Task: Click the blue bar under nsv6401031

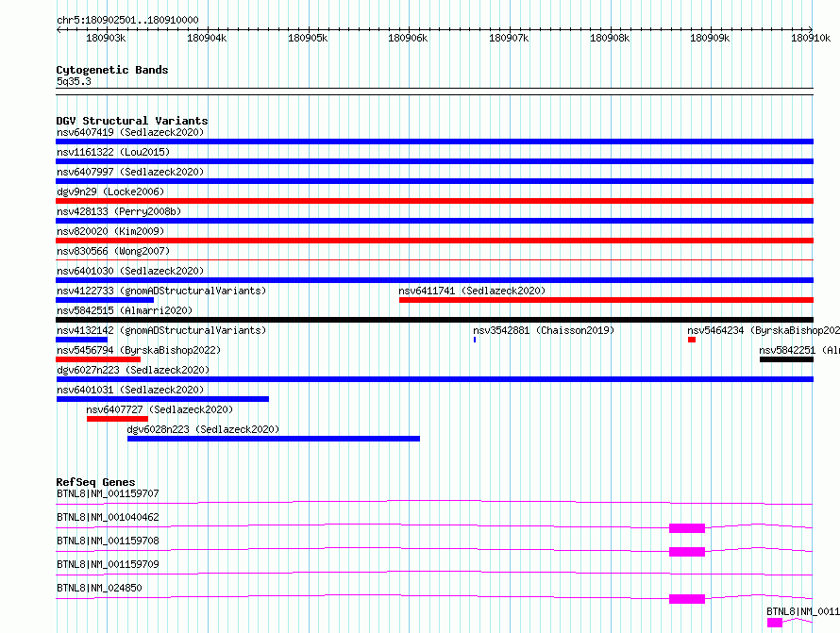Action: 162,399
